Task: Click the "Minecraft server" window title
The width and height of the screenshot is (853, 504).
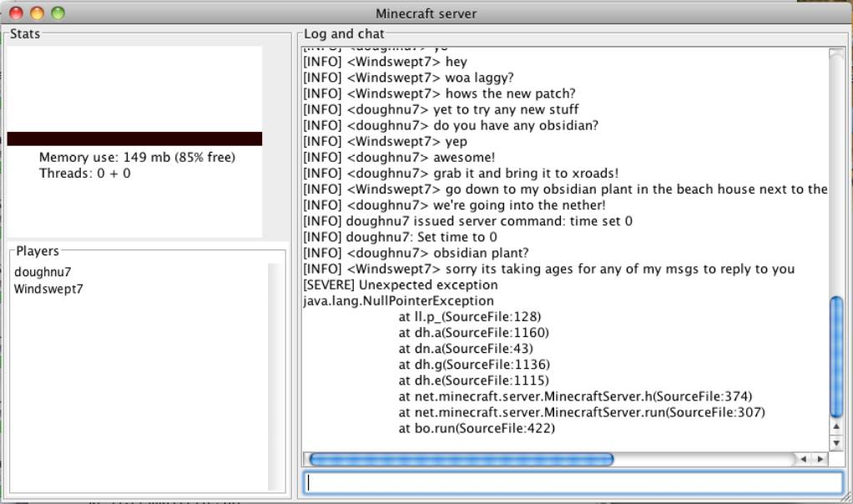Action: [426, 13]
